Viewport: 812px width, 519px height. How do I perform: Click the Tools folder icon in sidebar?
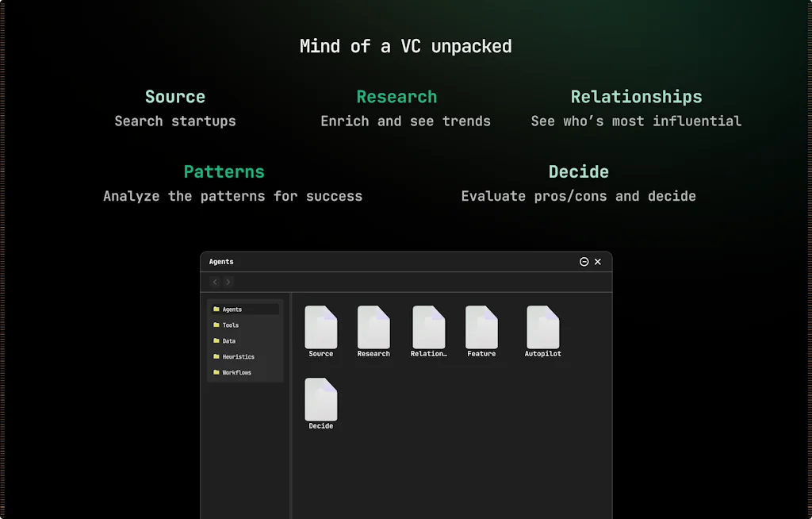tap(216, 325)
